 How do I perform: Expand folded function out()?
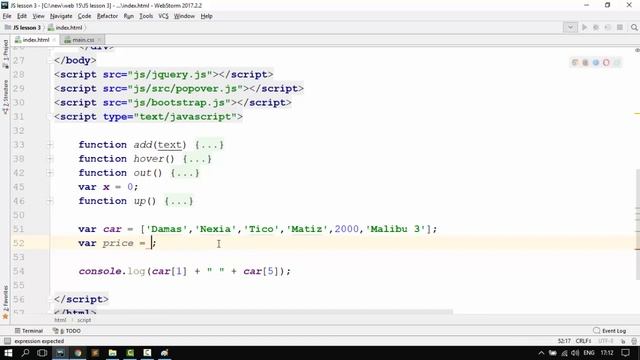pyautogui.click(x=50, y=173)
